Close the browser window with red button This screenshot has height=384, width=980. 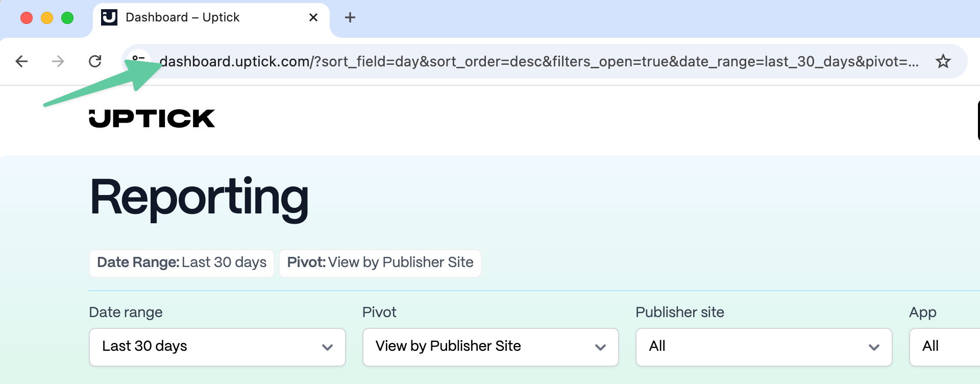[27, 18]
